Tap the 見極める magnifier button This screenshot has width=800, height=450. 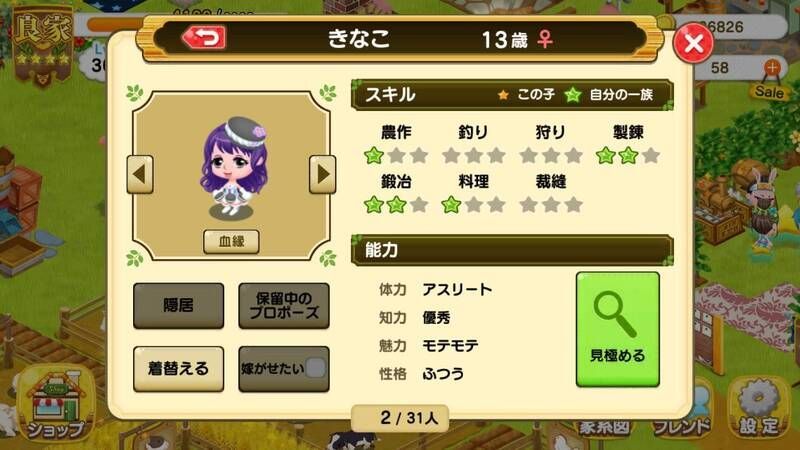617,329
